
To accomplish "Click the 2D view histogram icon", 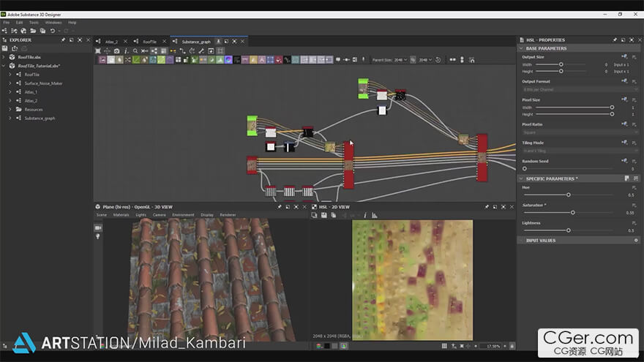I will point(375,215).
